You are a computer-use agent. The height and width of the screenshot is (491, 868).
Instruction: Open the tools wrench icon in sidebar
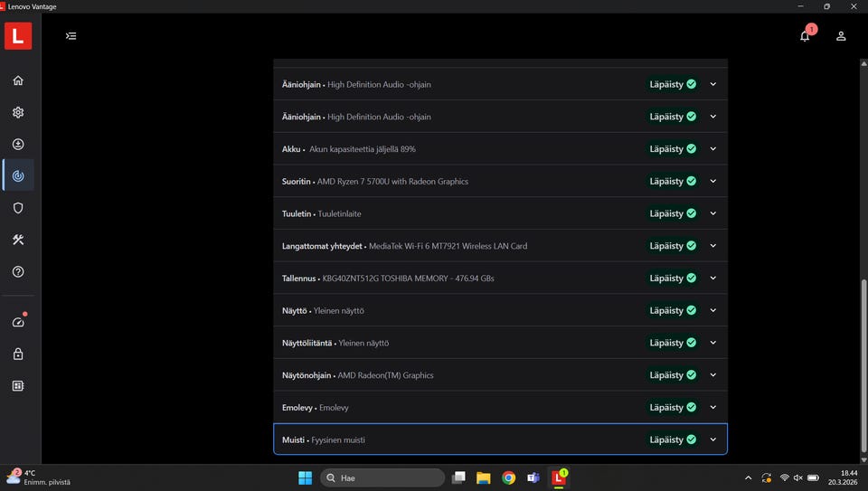click(x=18, y=240)
